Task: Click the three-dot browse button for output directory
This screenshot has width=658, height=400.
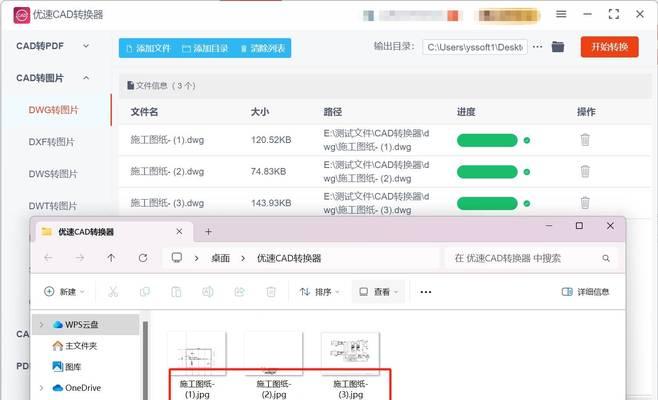Action: click(538, 47)
